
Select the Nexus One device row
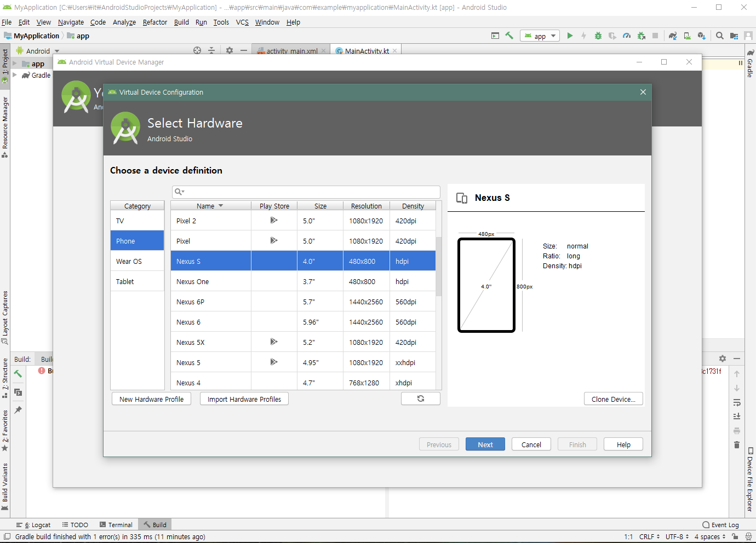pos(303,281)
